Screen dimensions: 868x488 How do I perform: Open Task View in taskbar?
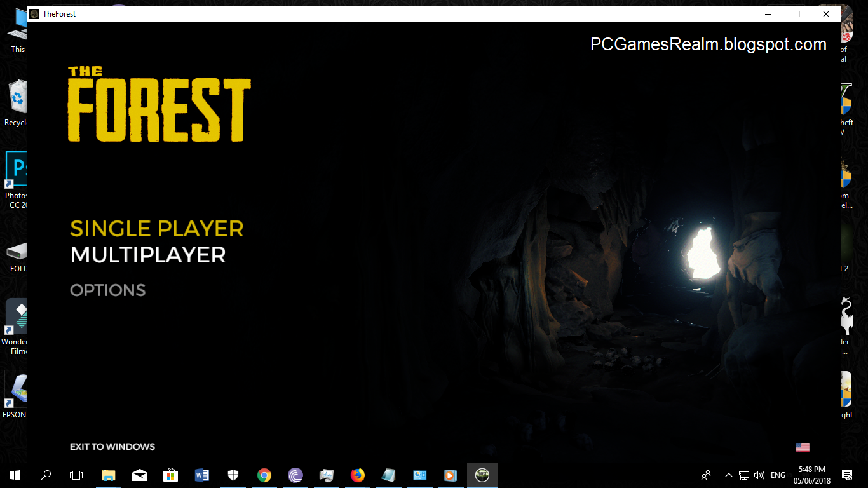tap(76, 475)
